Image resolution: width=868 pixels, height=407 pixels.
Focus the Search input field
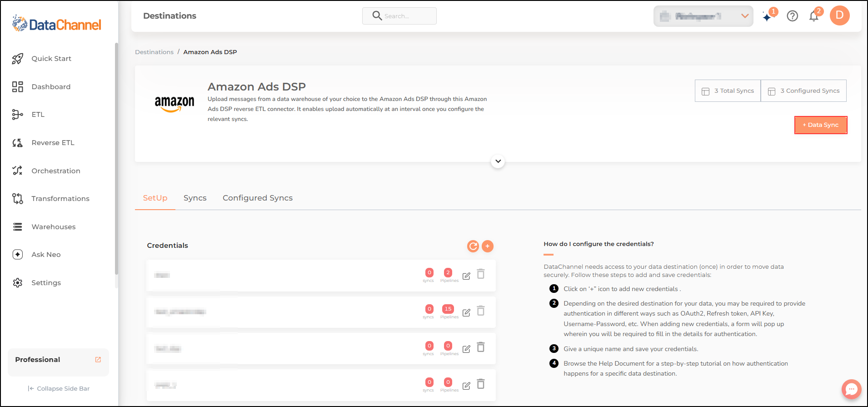[x=399, y=16]
